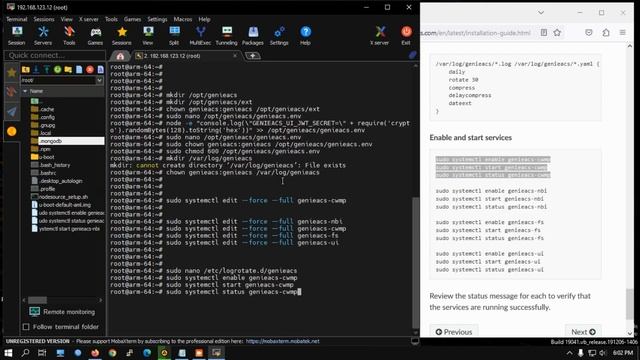Open the Sessions menu
The height and width of the screenshot is (360, 640).
[44, 19]
